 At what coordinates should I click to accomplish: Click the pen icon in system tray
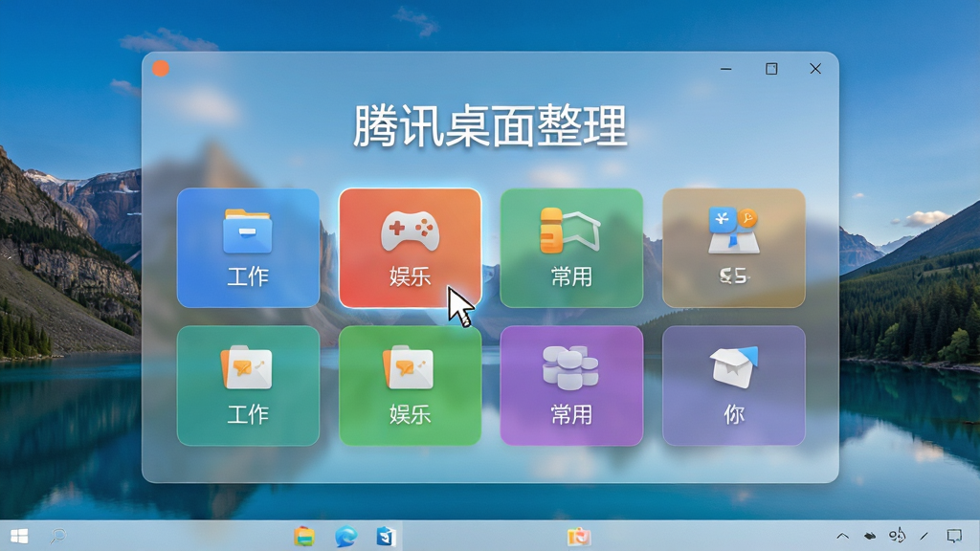[924, 536]
